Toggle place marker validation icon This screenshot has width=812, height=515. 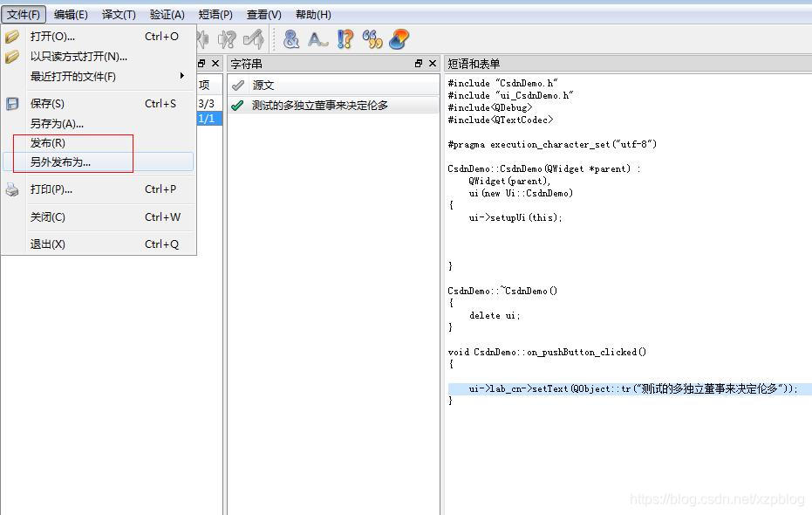pos(399,39)
